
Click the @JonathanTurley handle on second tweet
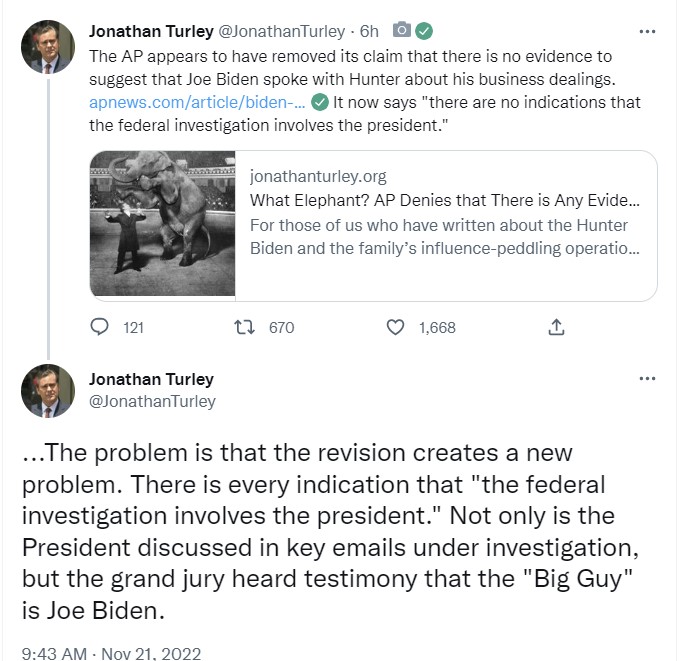coord(152,401)
